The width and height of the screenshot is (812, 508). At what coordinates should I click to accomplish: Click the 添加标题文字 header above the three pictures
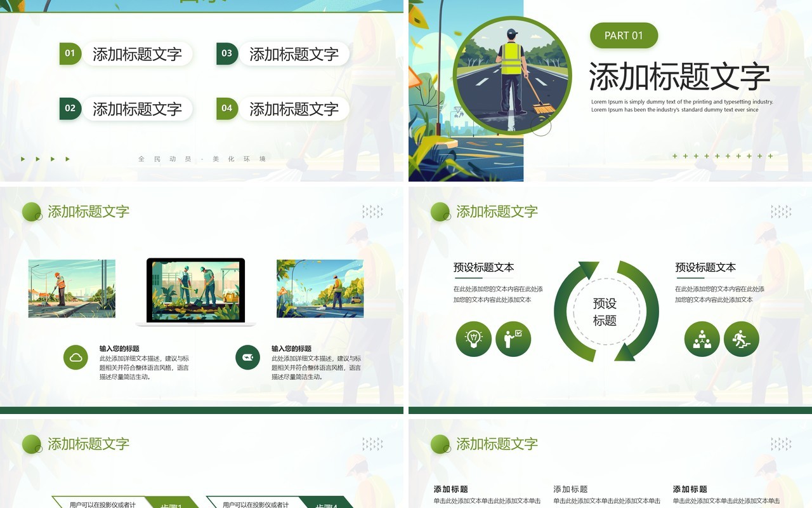tap(88, 211)
